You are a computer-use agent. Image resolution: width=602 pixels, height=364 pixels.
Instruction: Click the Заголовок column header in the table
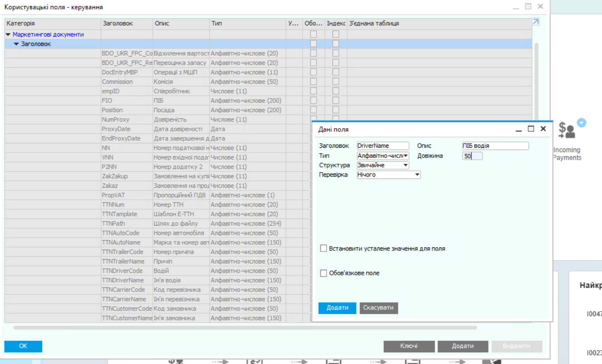click(127, 23)
